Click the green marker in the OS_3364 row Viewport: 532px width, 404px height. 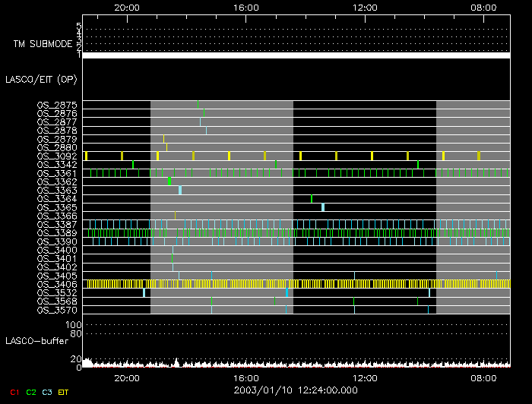pyautogui.click(x=312, y=199)
